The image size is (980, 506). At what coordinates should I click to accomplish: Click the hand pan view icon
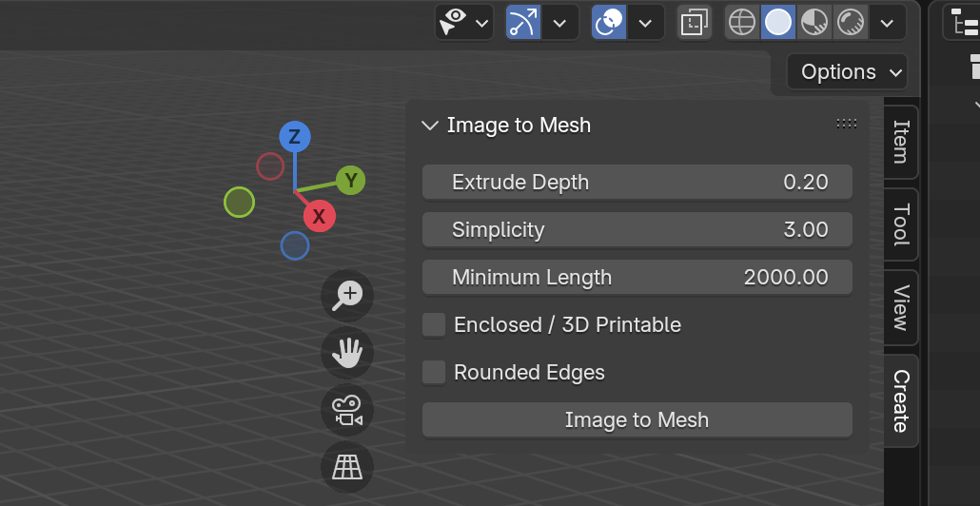coord(347,353)
